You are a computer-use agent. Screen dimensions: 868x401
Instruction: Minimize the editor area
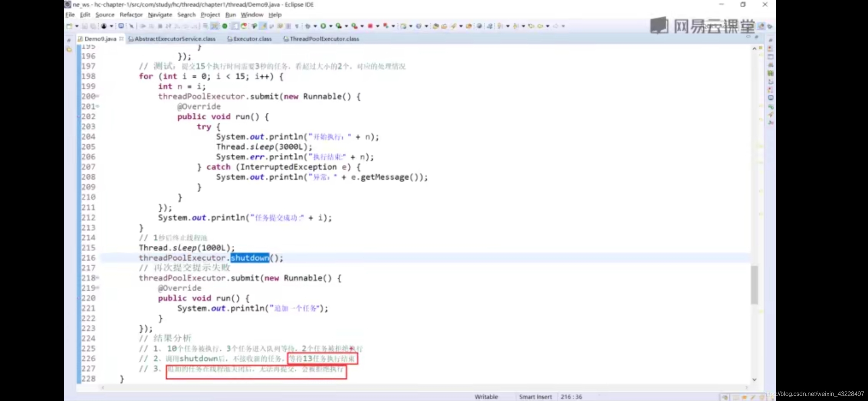pyautogui.click(x=748, y=37)
